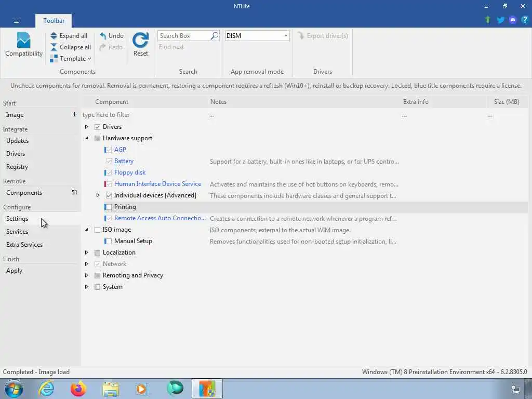This screenshot has height=399, width=532.
Task: Open the Windows Start button
Action: pos(14,389)
